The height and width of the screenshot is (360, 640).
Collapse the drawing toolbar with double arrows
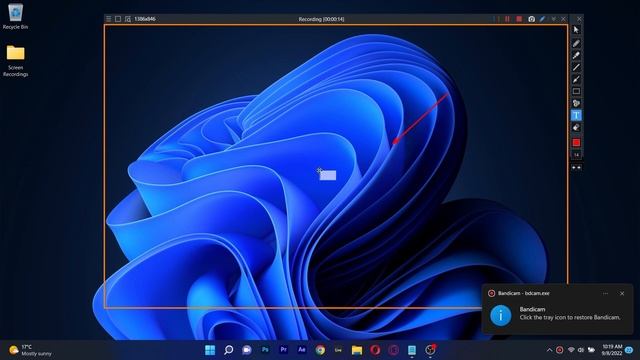tap(576, 167)
